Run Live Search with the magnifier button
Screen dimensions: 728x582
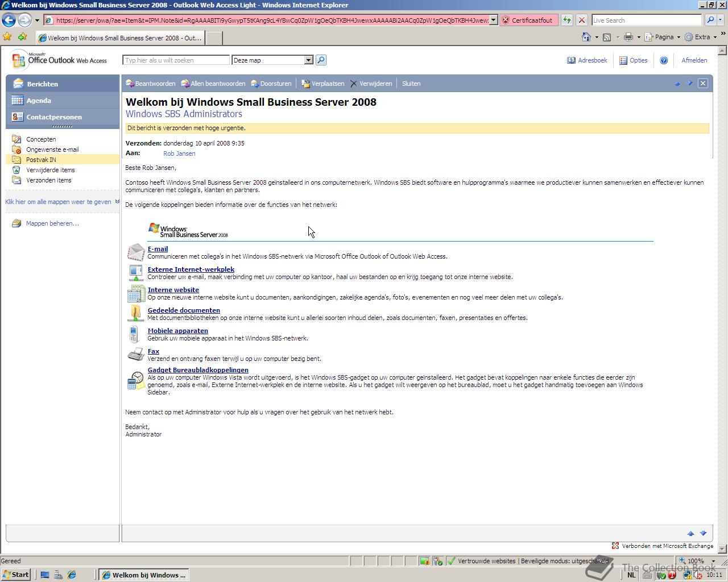pyautogui.click(x=710, y=20)
